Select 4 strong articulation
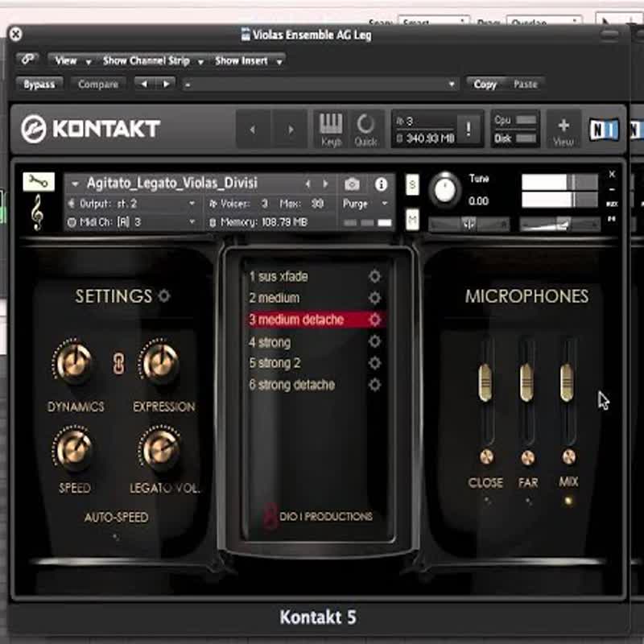 [270, 341]
